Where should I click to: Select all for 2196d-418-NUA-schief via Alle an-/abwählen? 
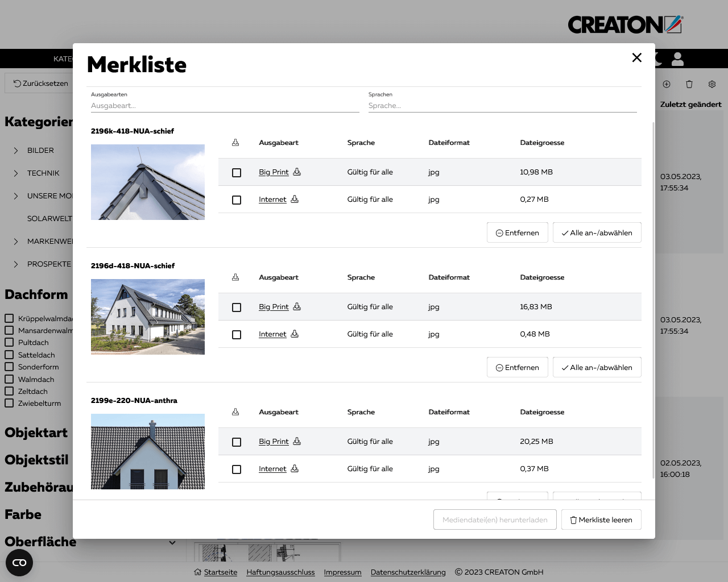click(x=597, y=367)
